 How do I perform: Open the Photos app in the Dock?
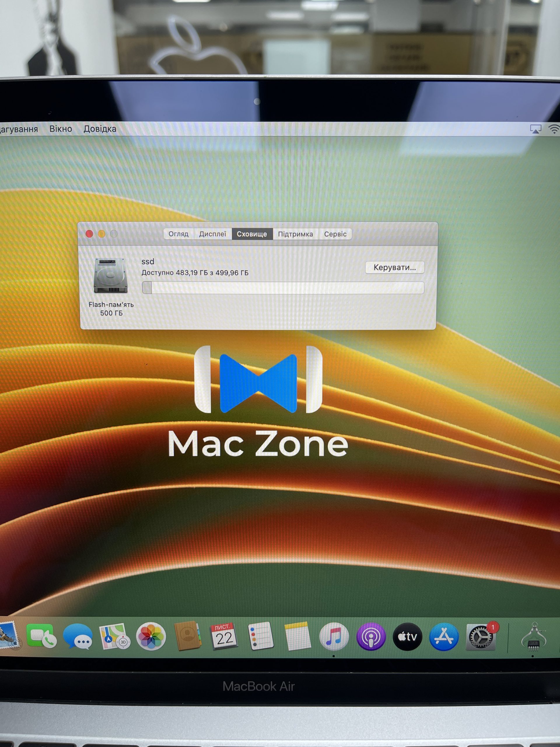(151, 636)
